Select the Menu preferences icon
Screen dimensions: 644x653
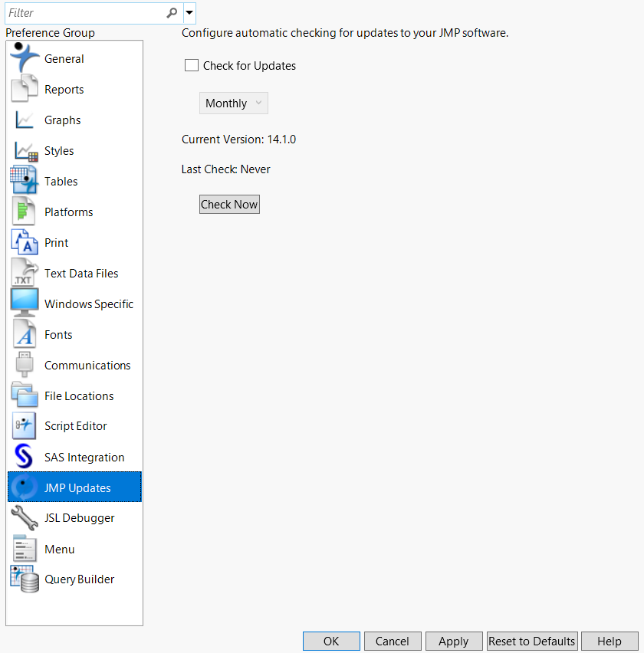pos(25,549)
